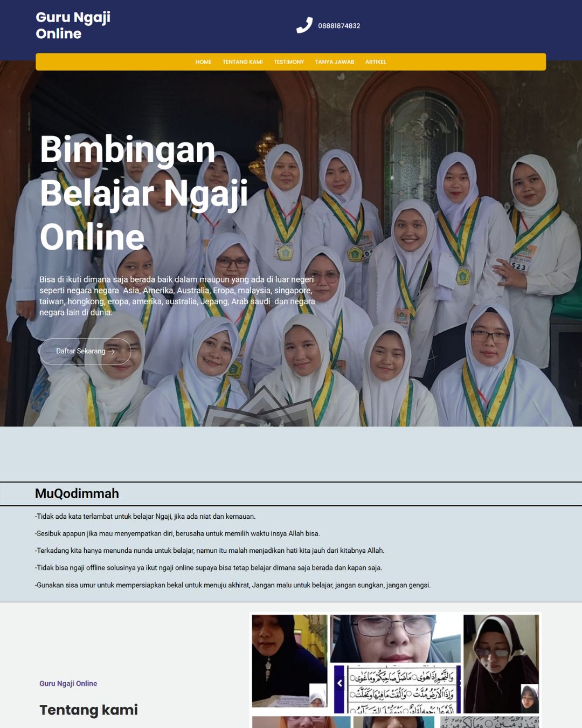Select the TESTIMONY menu item
This screenshot has height=728, width=582.
coord(289,62)
